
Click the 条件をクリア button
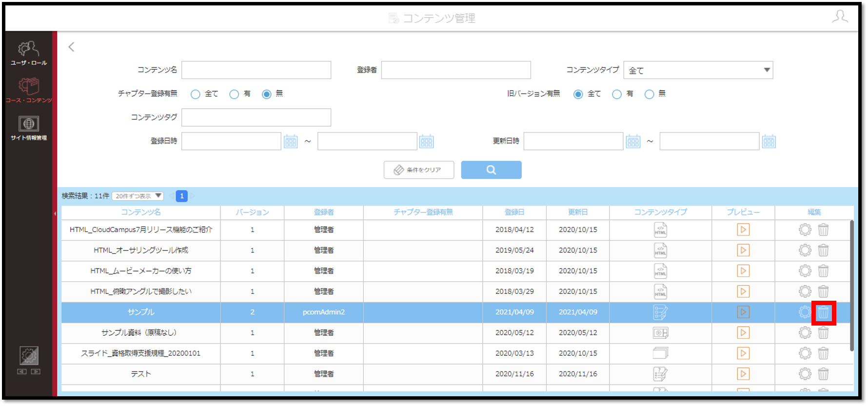coord(419,170)
